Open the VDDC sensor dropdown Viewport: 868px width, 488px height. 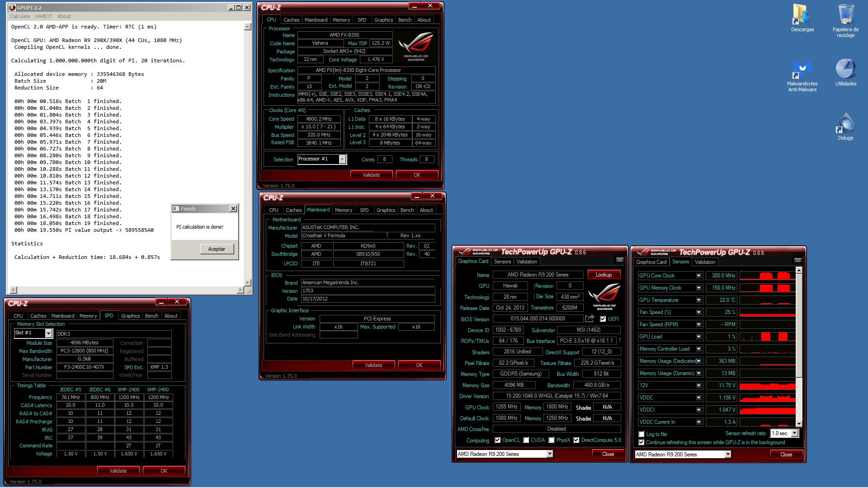click(698, 398)
